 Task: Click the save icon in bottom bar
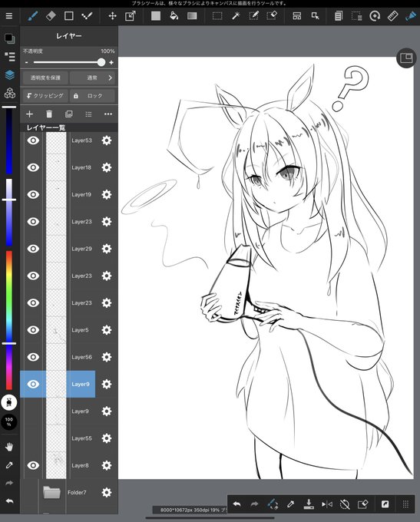(x=309, y=504)
